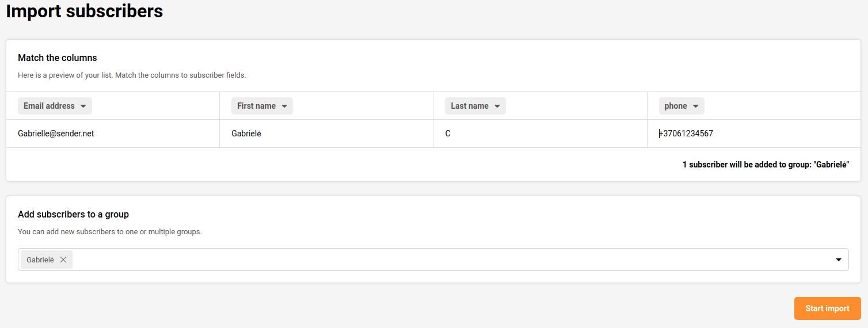Expand the group selector dropdown arrow
This screenshot has height=328, width=868.
click(839, 260)
